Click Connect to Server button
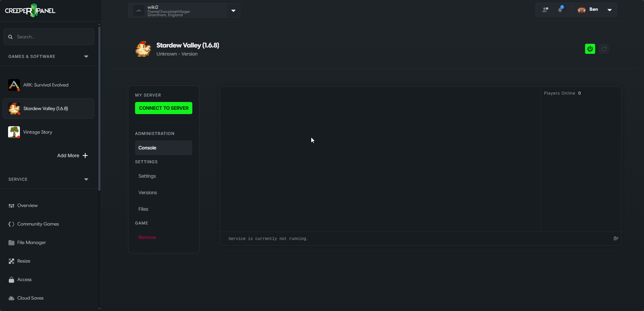644x311 pixels. [164, 108]
